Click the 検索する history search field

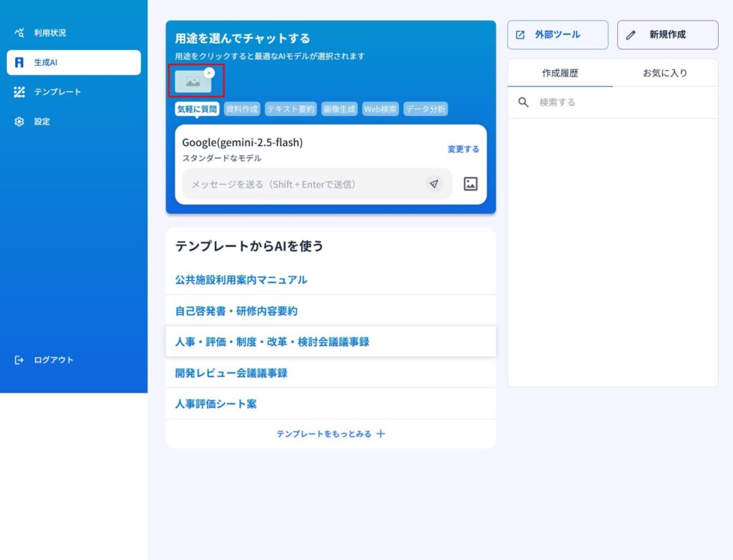point(616,102)
